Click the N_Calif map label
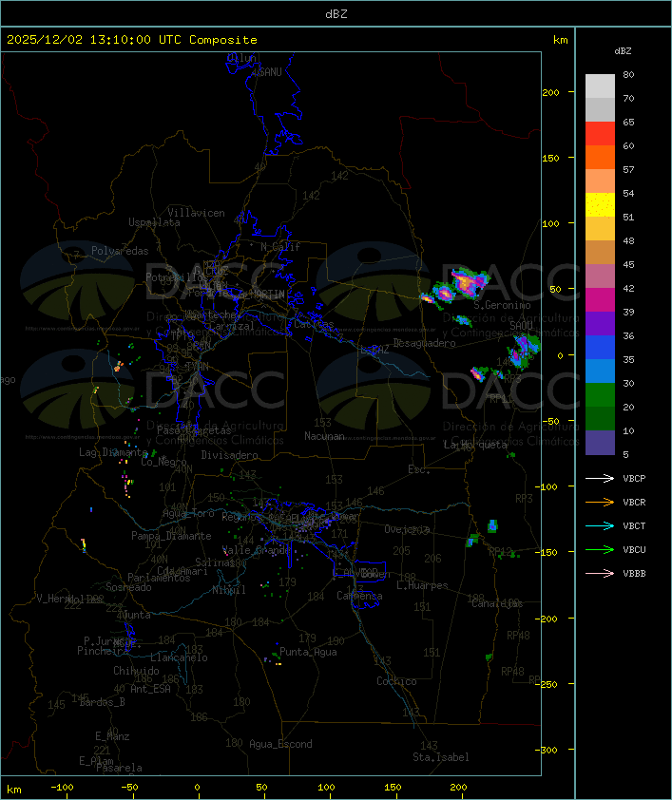This screenshot has width=672, height=800. click(x=280, y=247)
